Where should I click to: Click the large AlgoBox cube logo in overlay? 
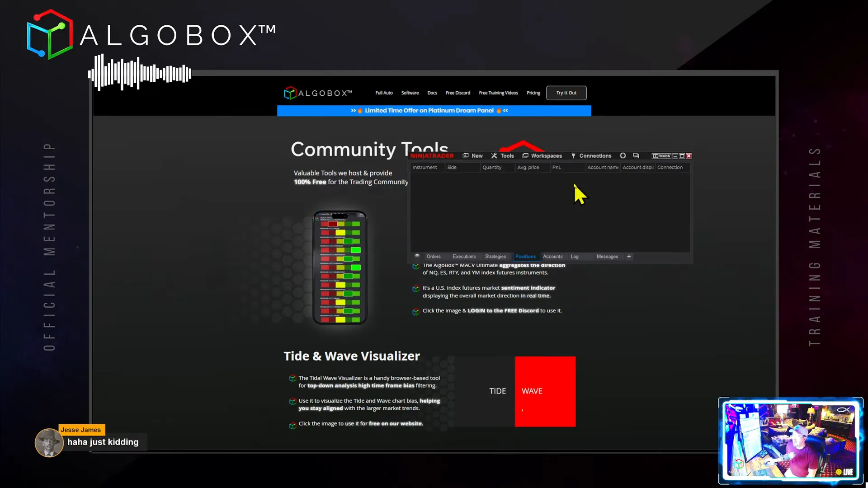tap(50, 34)
